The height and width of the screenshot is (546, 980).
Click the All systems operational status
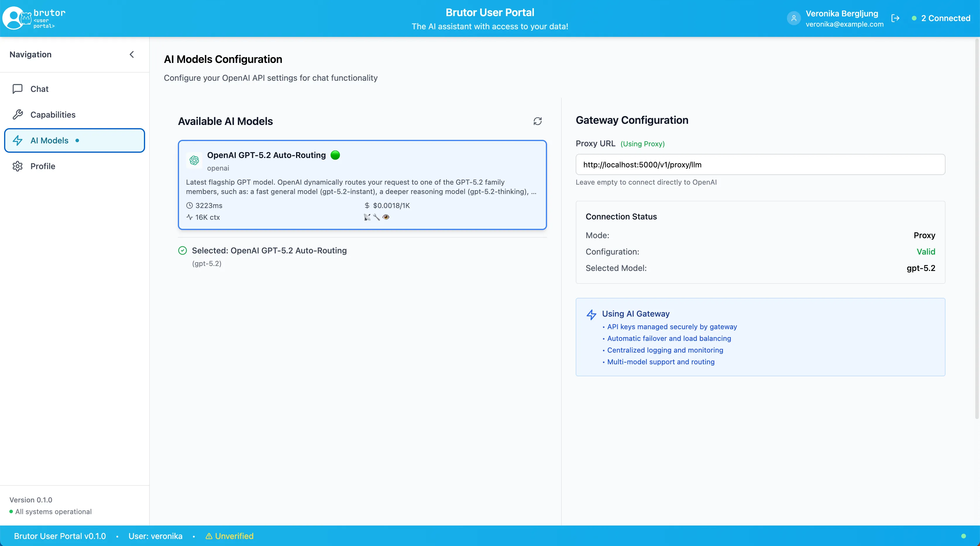[x=51, y=512]
